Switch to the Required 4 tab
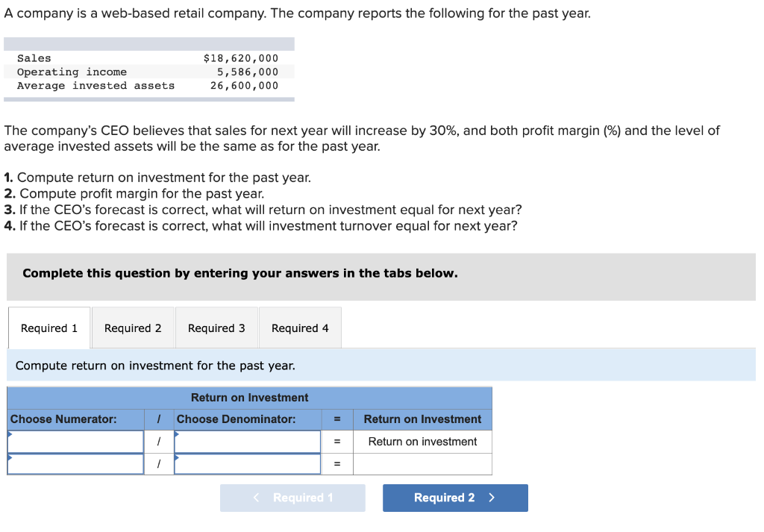764x532 pixels. (x=299, y=328)
